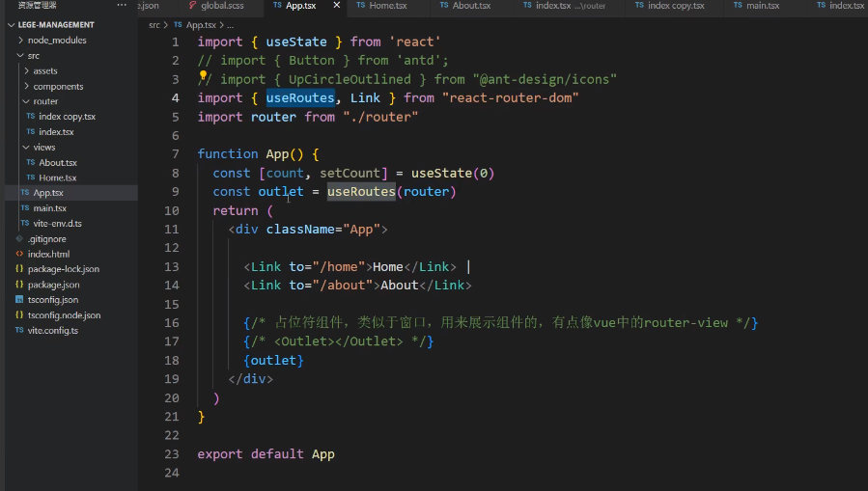The image size is (868, 491).
Task: Click the highlighted useRoutes import on line 4
Action: tap(300, 97)
